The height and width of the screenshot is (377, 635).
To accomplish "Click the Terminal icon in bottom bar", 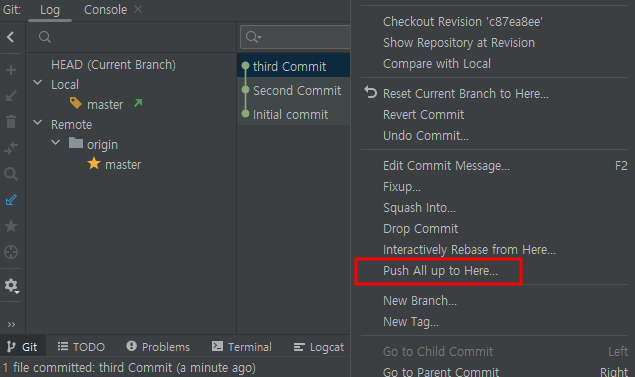I will pyautogui.click(x=217, y=346).
